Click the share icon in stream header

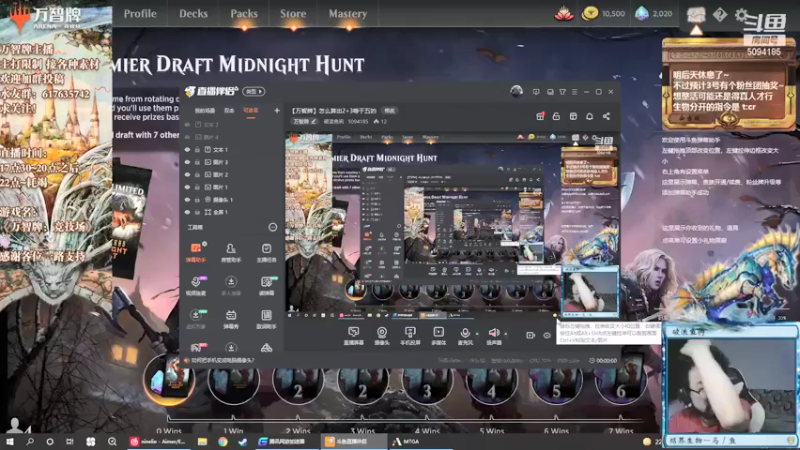pos(606,116)
